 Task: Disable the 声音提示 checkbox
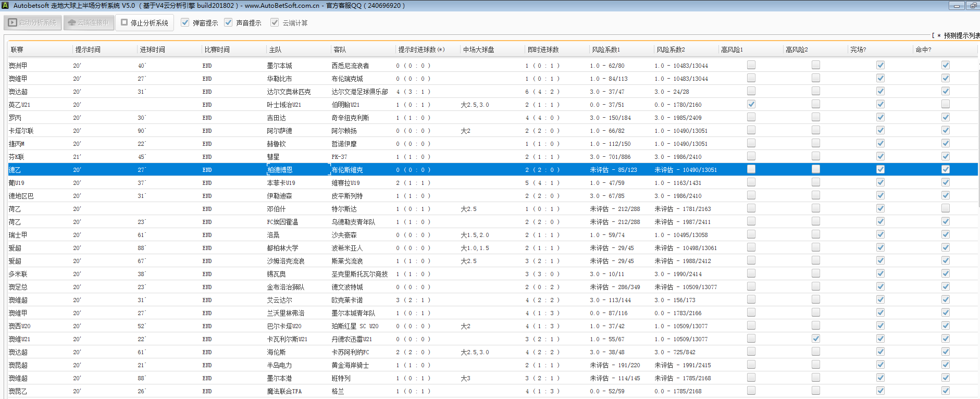pyautogui.click(x=228, y=22)
